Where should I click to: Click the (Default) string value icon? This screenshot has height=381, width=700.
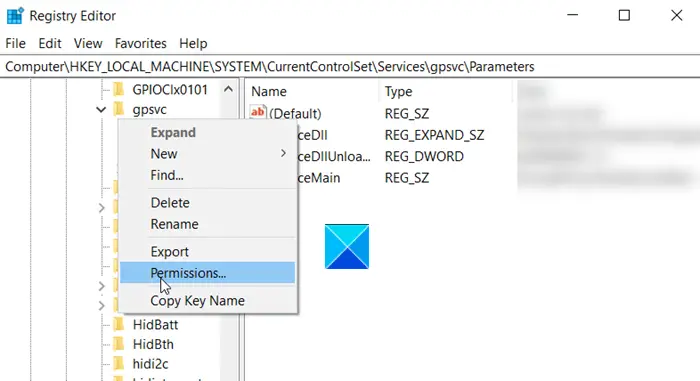point(258,113)
